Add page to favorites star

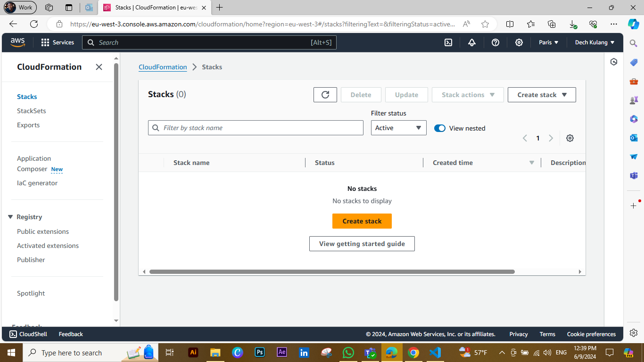[x=485, y=24]
